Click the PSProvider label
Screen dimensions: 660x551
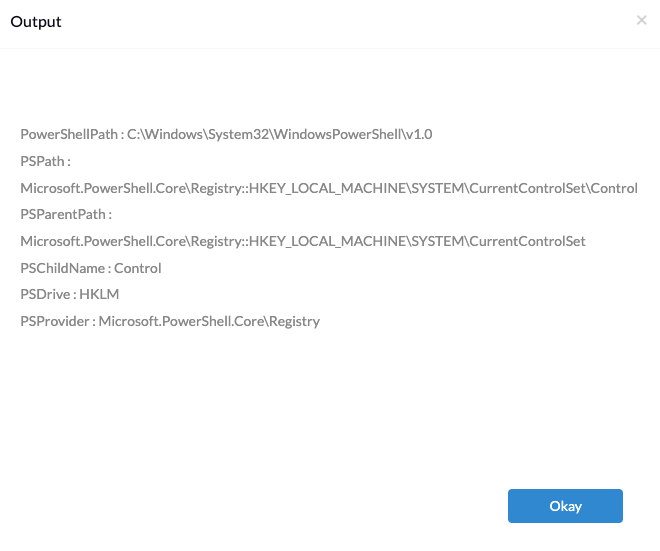pos(55,321)
